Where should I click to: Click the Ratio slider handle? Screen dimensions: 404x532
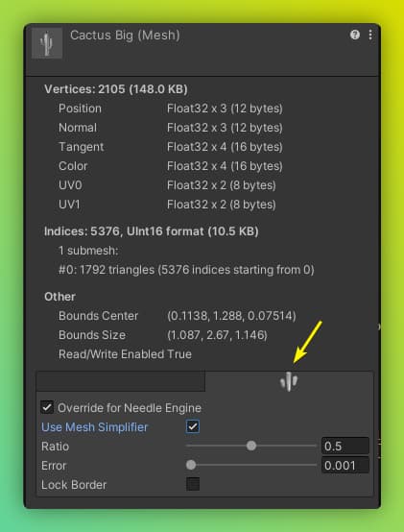coord(251,446)
